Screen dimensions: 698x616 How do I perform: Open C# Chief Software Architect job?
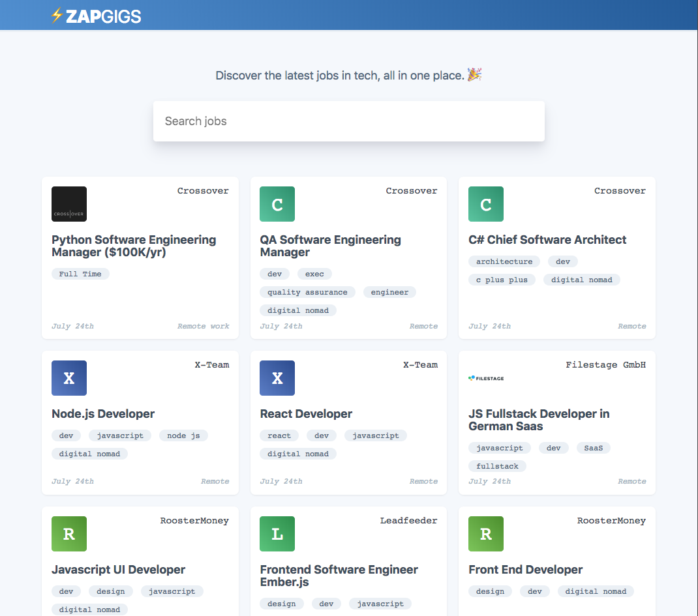(547, 240)
